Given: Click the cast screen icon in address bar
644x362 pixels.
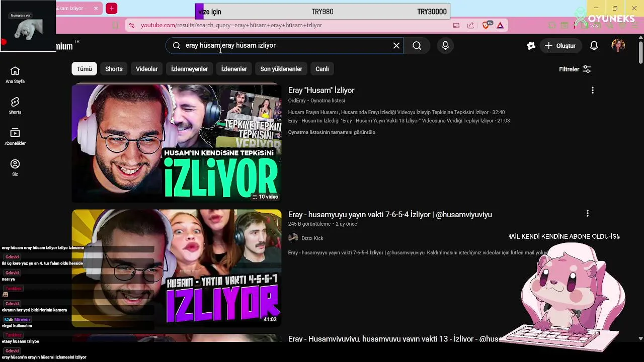Looking at the screenshot, I should tap(456, 25).
